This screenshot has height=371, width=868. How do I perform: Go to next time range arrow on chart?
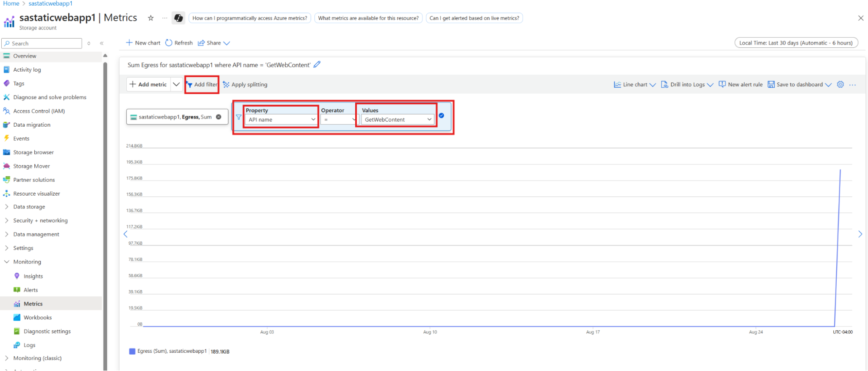click(x=860, y=234)
